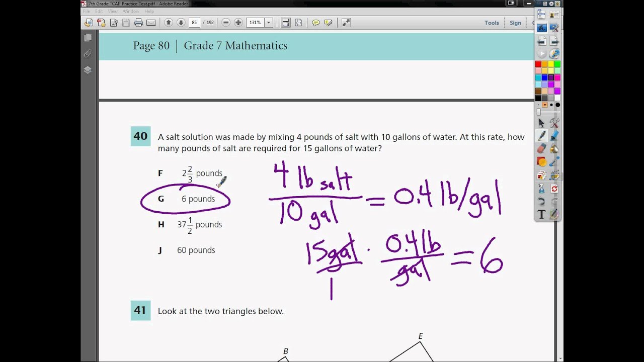Pick the brown color swatch
The height and width of the screenshot is (362, 644).
[538, 91]
